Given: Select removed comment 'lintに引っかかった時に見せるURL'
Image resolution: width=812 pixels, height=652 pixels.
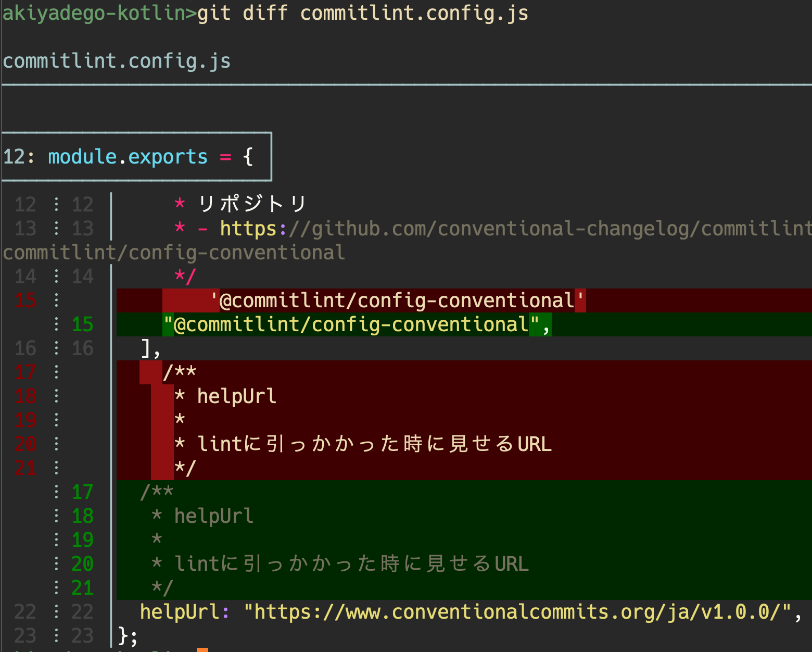Looking at the screenshot, I should tap(363, 444).
